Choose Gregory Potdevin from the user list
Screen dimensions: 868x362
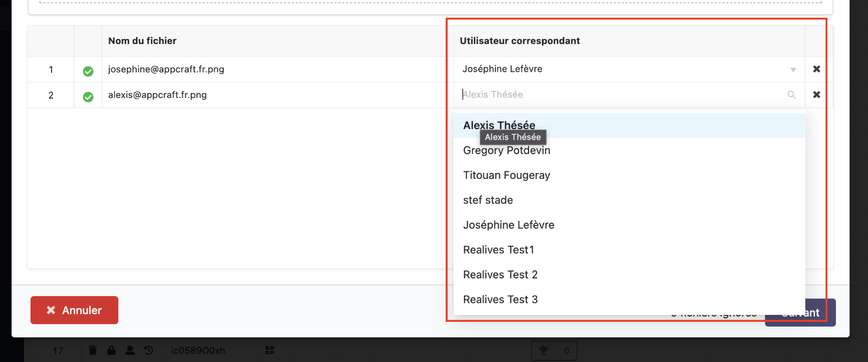click(507, 150)
